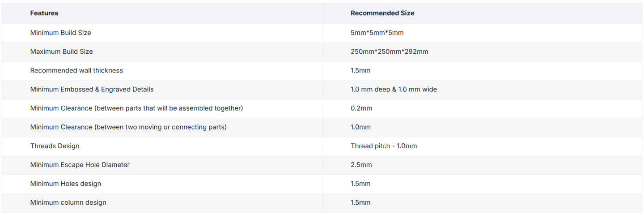
Task: Select the Threads Design row label
Action: (x=55, y=146)
